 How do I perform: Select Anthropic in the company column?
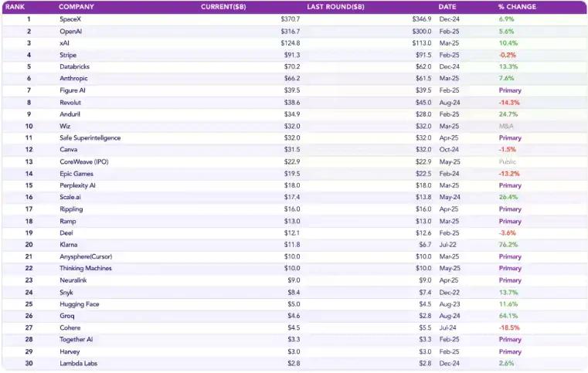(x=74, y=78)
